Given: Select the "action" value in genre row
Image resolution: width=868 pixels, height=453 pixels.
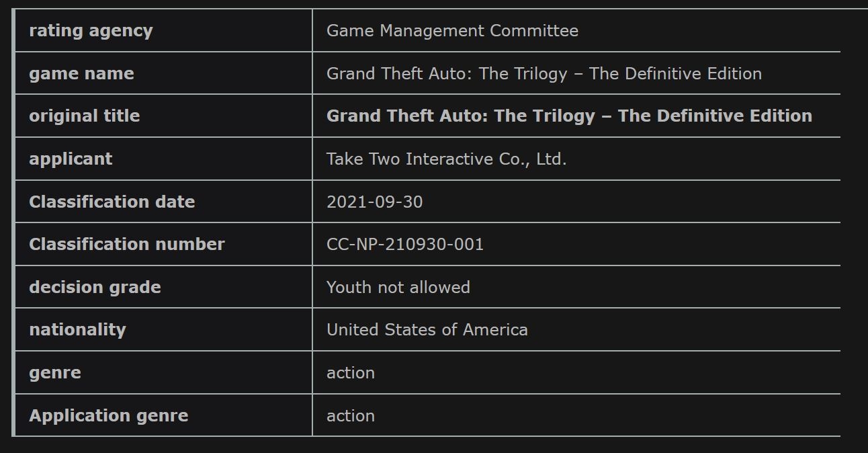Looking at the screenshot, I should (350, 373).
